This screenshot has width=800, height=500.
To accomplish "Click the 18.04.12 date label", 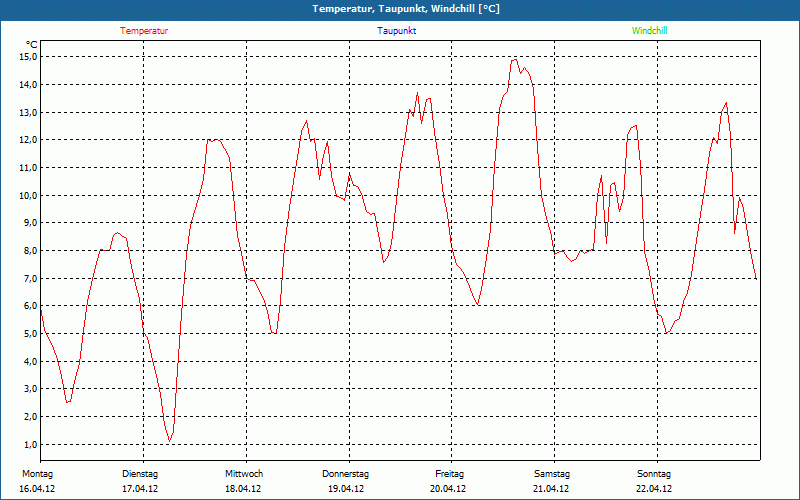I will (x=243, y=489).
